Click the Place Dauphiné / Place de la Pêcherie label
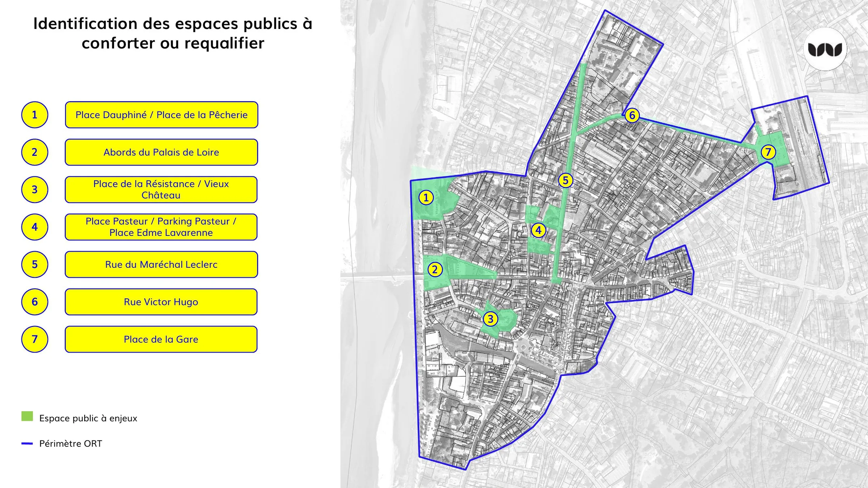The image size is (868, 488). coord(161,115)
